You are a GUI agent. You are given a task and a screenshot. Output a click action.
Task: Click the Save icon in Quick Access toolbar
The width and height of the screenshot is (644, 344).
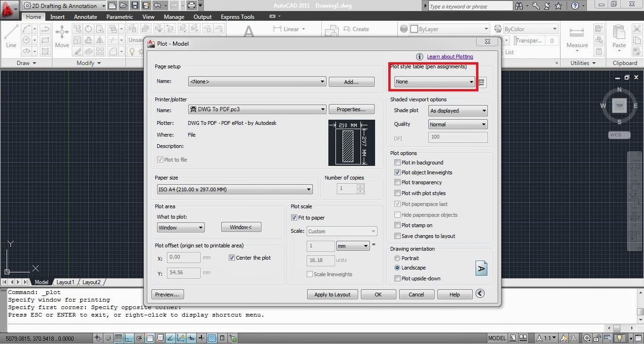coord(135,5)
